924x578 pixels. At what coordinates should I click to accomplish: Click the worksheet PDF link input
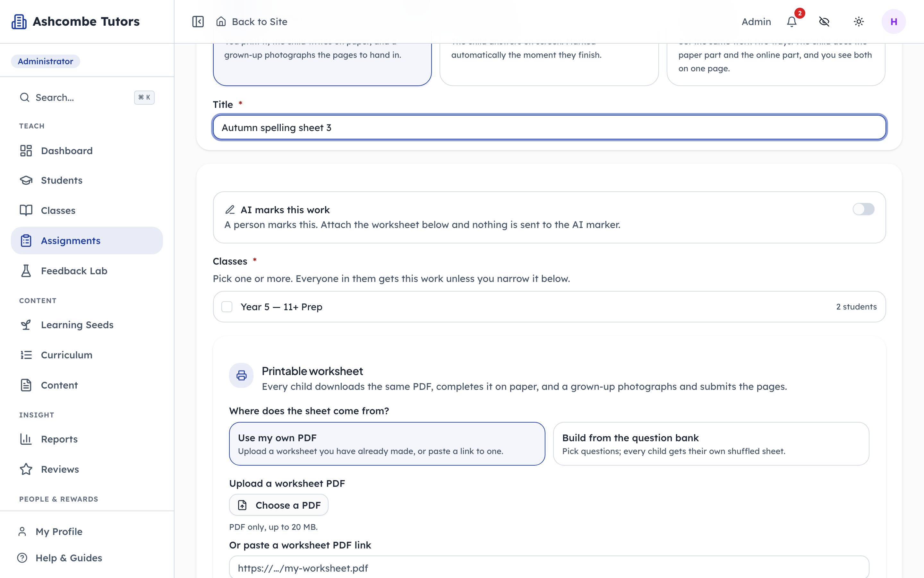click(x=549, y=567)
